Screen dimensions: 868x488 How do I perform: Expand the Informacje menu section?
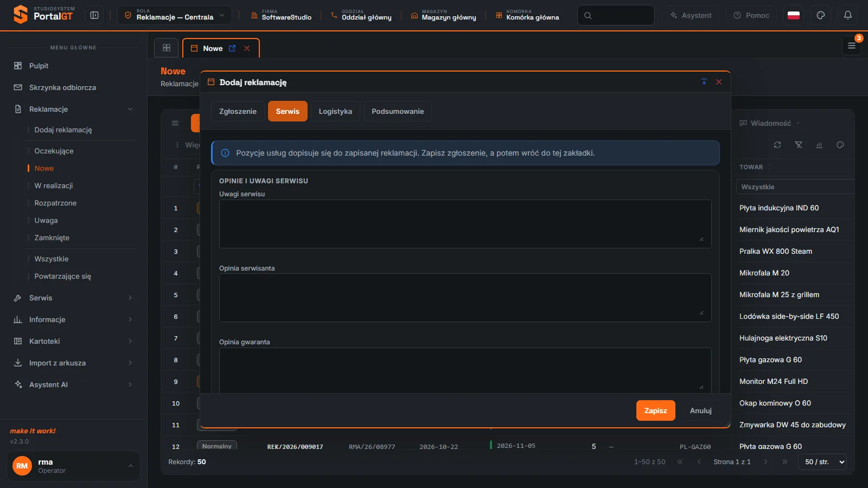point(73,319)
